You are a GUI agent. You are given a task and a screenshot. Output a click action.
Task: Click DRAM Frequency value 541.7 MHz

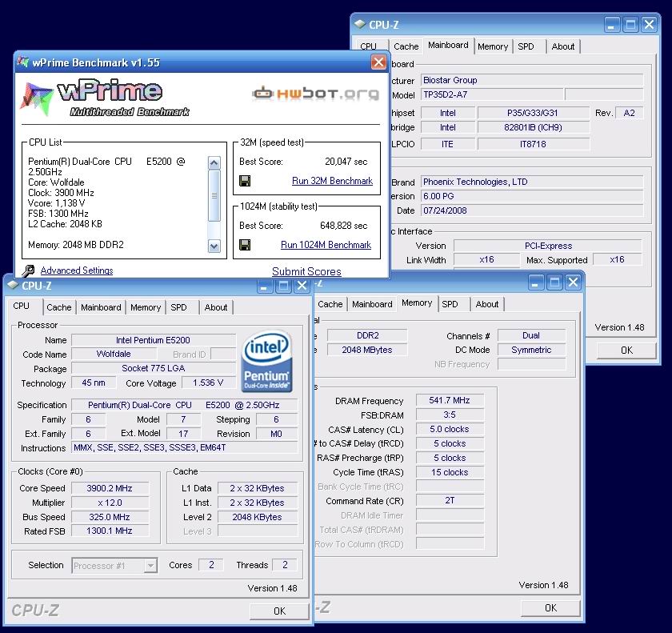pyautogui.click(x=450, y=400)
